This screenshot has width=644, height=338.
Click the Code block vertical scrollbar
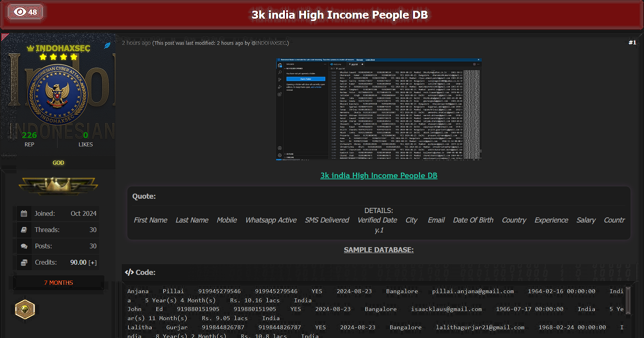[628, 300]
